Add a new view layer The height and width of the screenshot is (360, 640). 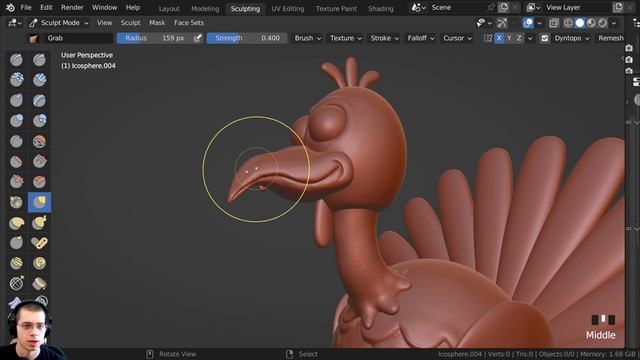click(618, 8)
